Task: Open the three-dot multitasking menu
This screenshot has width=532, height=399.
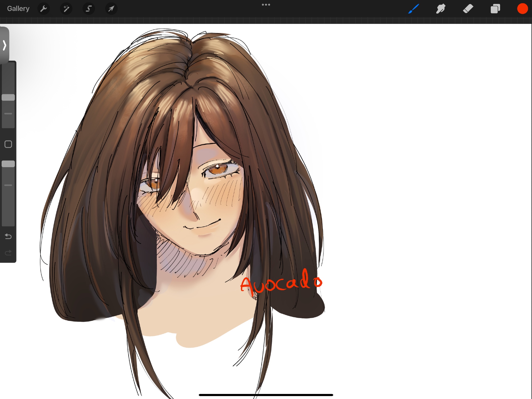Action: [266, 5]
